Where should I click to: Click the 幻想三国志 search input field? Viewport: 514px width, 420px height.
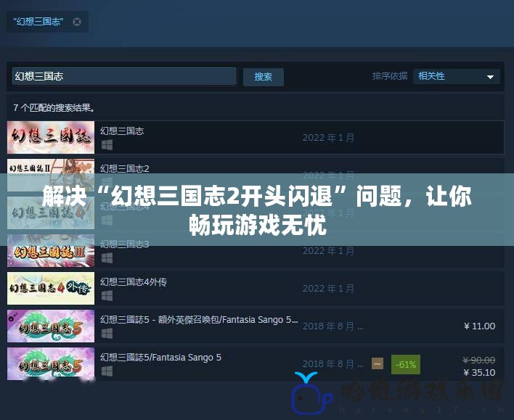click(124, 76)
